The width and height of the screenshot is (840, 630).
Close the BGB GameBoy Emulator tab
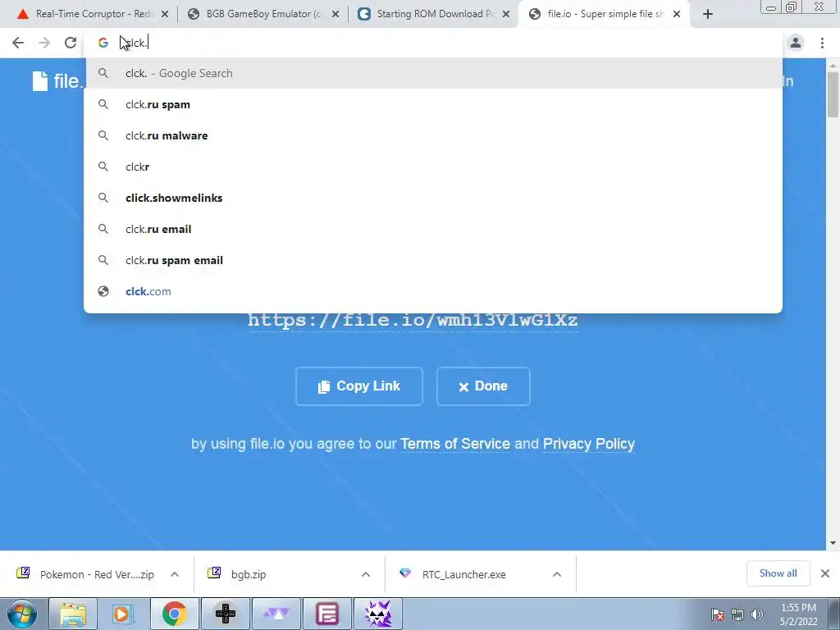(336, 15)
